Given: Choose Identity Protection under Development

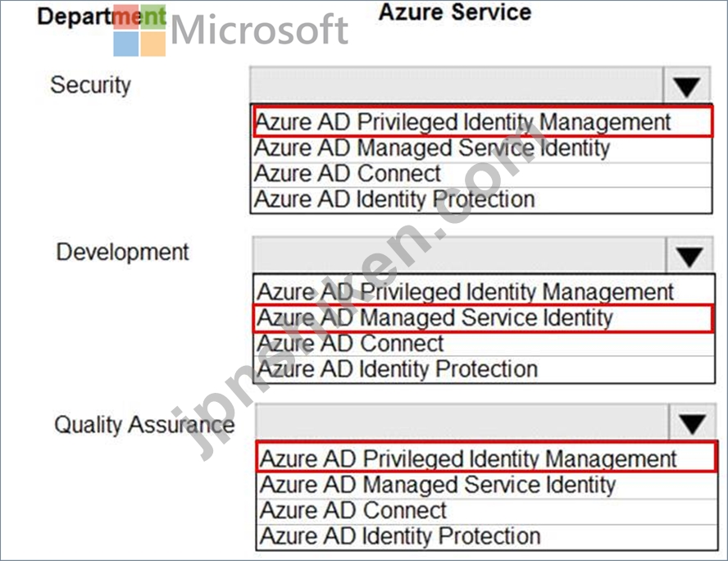Looking at the screenshot, I should pos(484,370).
